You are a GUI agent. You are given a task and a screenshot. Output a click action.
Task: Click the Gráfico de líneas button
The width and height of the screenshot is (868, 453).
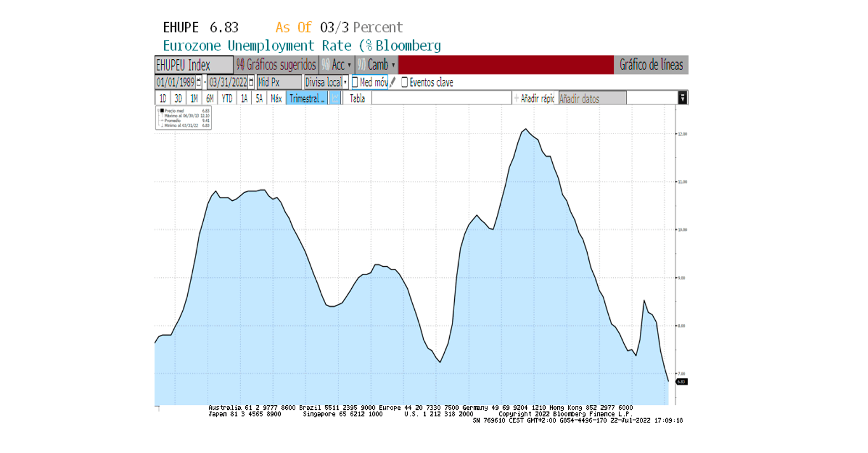[x=651, y=65]
